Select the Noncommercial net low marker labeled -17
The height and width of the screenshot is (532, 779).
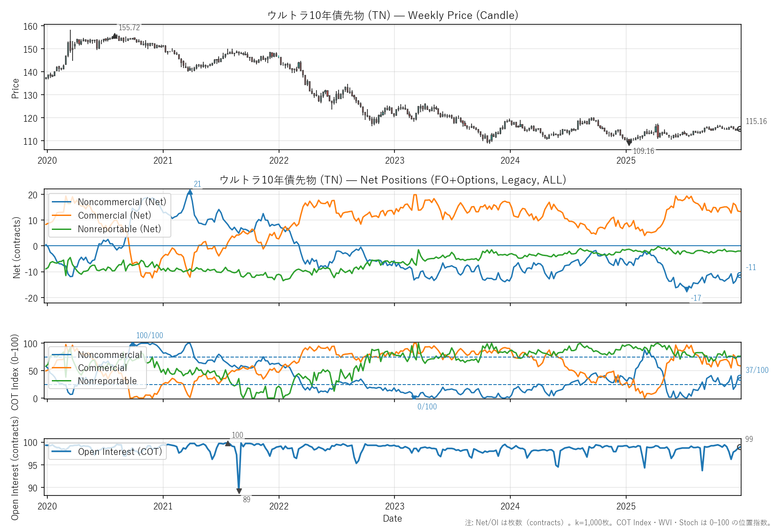687,289
